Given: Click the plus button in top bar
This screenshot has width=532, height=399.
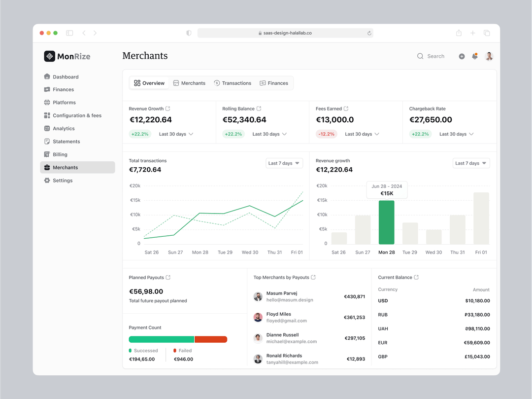Looking at the screenshot, I should click(x=462, y=56).
